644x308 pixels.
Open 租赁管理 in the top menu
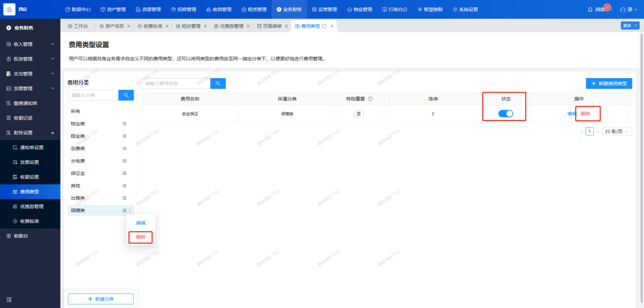[254, 9]
